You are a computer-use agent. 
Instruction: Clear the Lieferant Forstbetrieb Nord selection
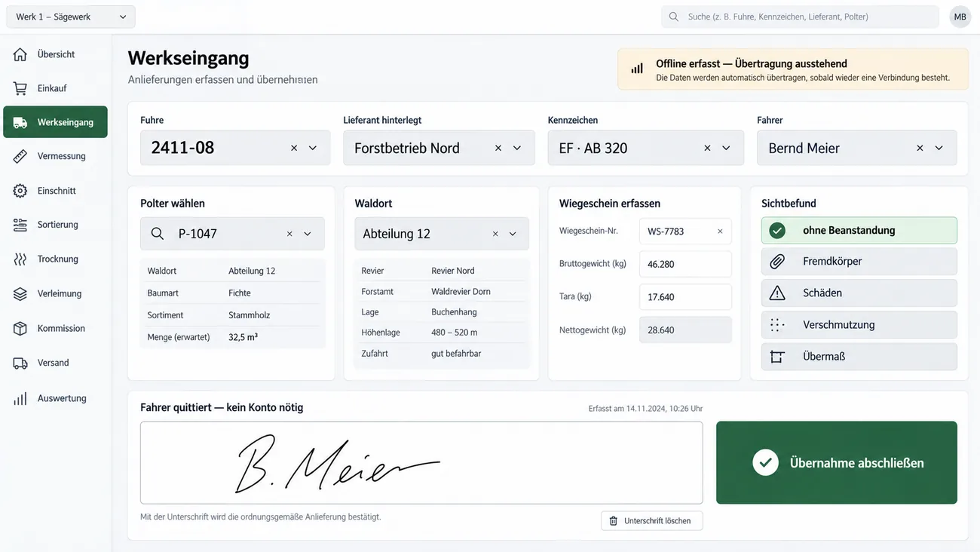[x=498, y=148]
